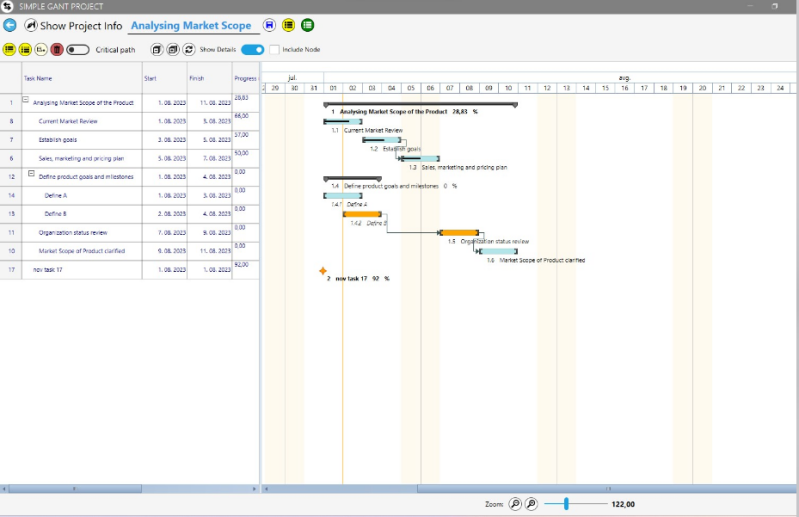799x517 pixels.
Task: Sort by the Task Name column header
Action: coord(38,77)
